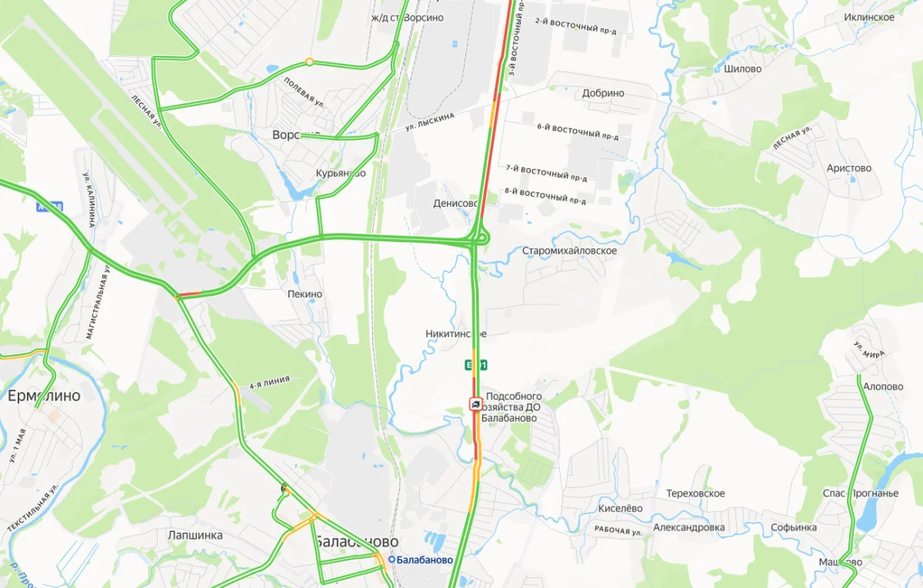
Task: Click the Тереховское village label
Action: (x=695, y=493)
